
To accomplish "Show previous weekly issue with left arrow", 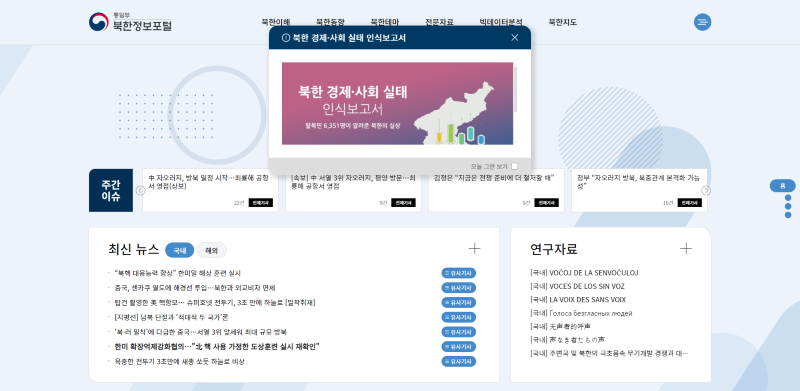I will [140, 190].
